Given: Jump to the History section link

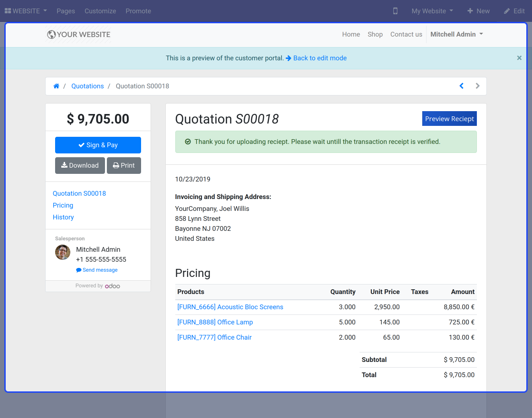Looking at the screenshot, I should 63,217.
